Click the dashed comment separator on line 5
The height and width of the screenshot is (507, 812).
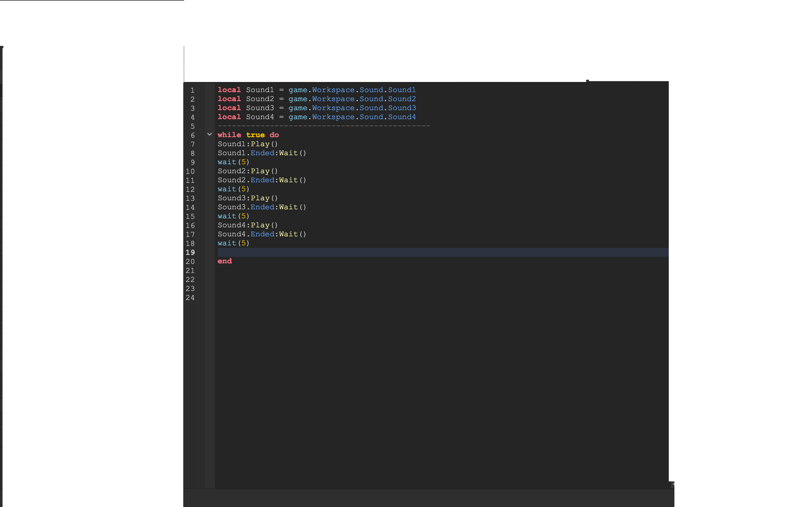(x=323, y=126)
